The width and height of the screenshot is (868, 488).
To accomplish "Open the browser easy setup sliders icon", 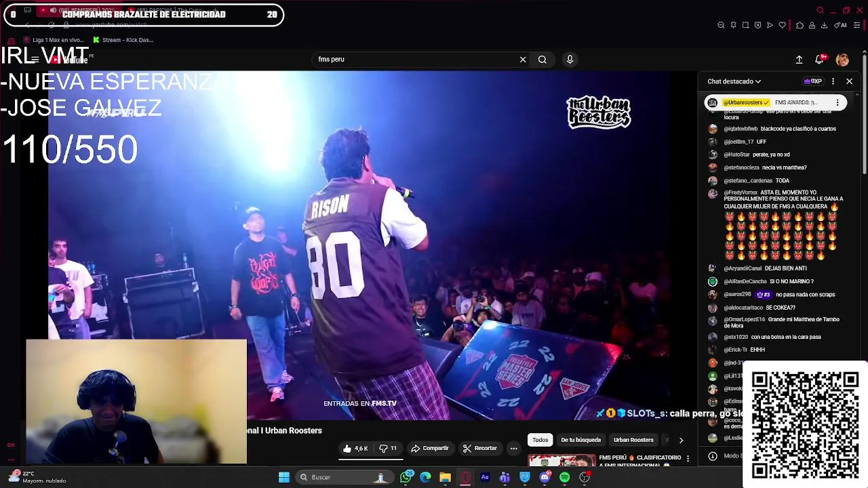I will coord(856,25).
